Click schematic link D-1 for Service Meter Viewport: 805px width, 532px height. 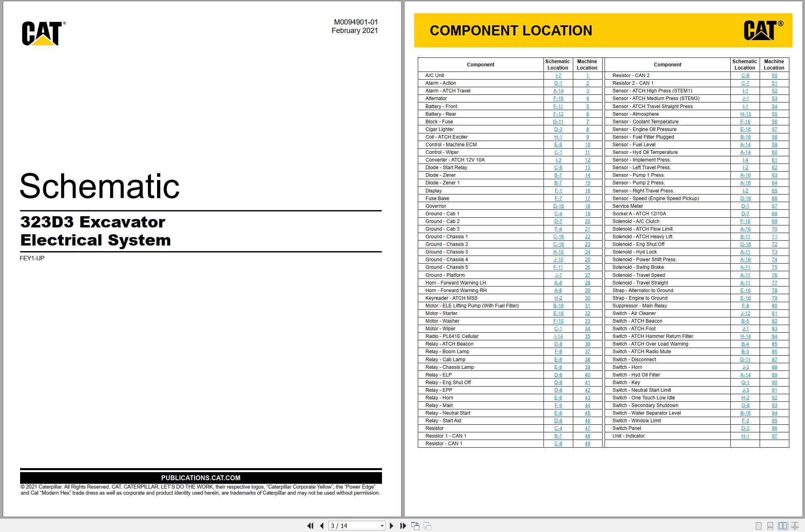(x=745, y=206)
